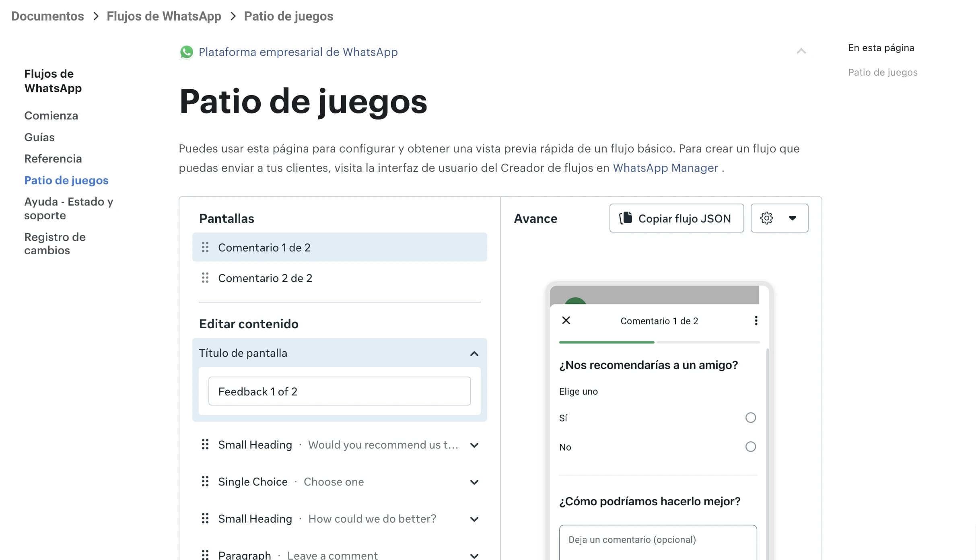The width and height of the screenshot is (976, 560).
Task: Click Flujos de WhatsApp breadcrumb
Action: point(164,16)
